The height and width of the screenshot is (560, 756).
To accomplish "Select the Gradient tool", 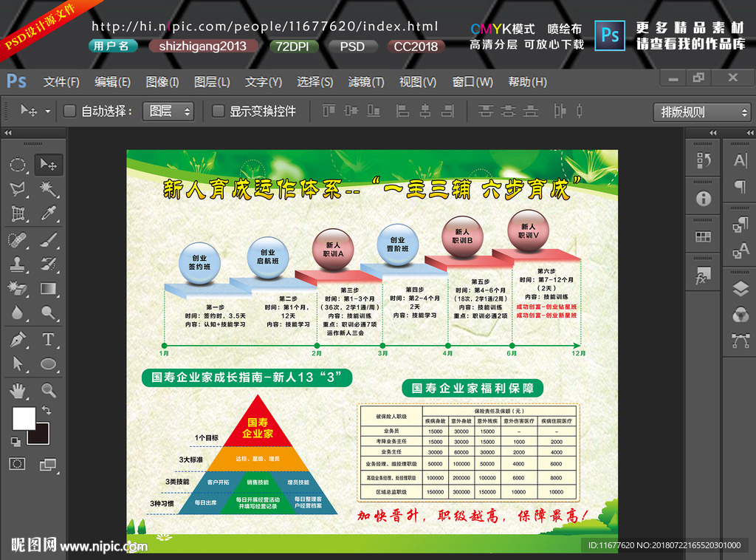I will [x=48, y=288].
